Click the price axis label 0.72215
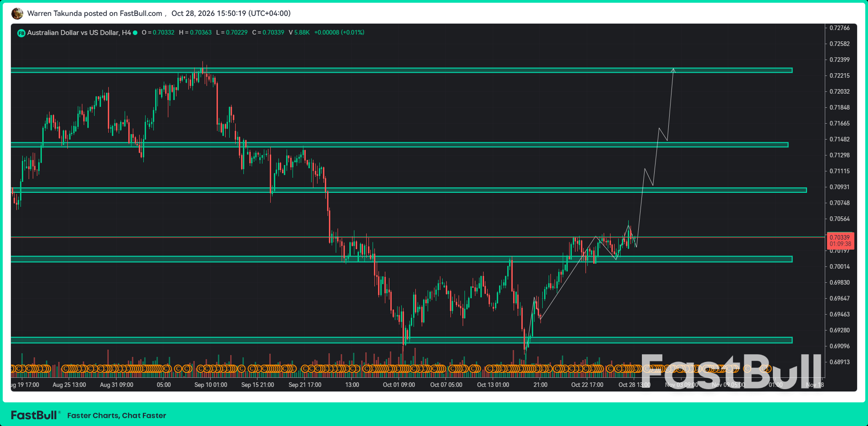 tap(839, 76)
